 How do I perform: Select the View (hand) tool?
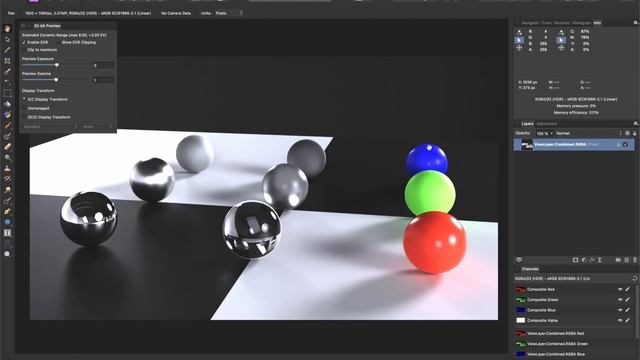[7, 29]
